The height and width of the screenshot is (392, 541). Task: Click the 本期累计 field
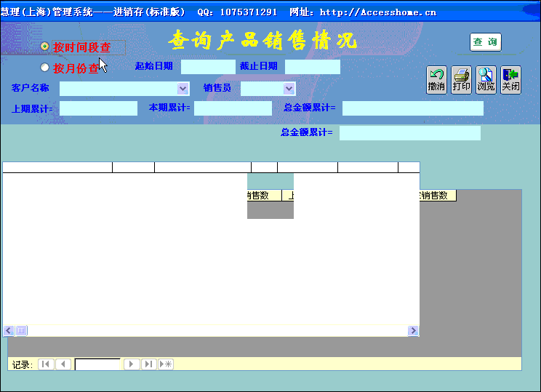point(233,108)
